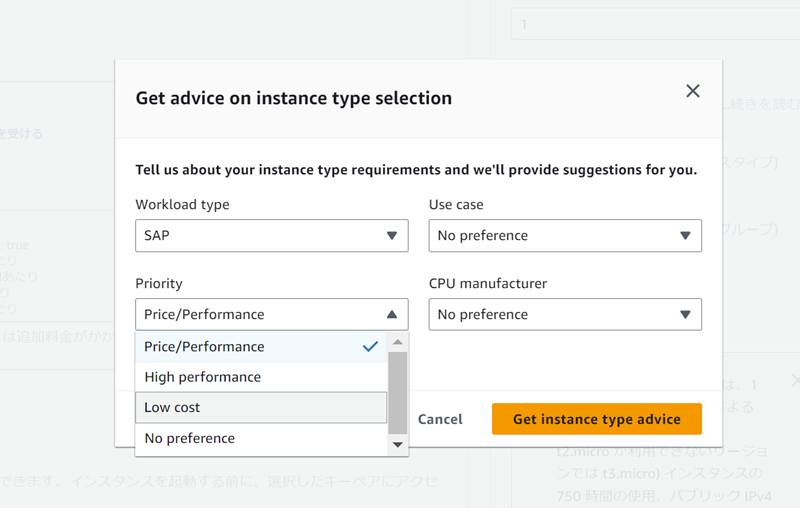Click the checkmark beside Price/Performance
This screenshot has width=800, height=508.
(x=370, y=347)
